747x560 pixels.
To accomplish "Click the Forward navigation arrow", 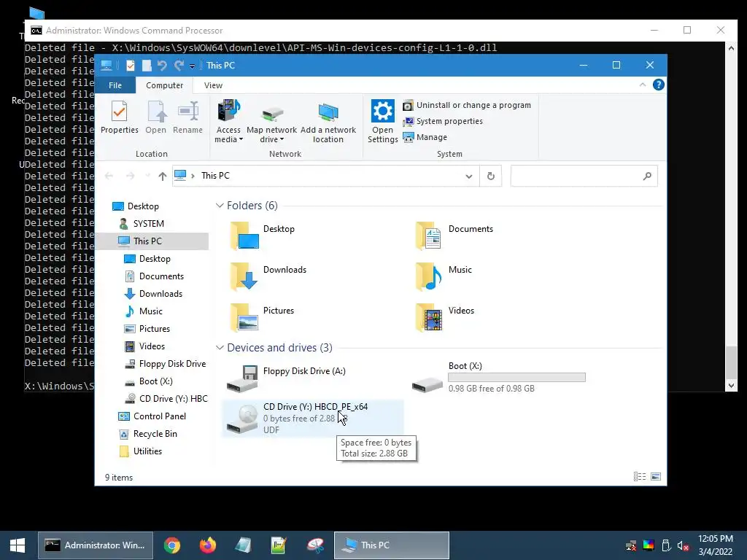I will point(130,176).
